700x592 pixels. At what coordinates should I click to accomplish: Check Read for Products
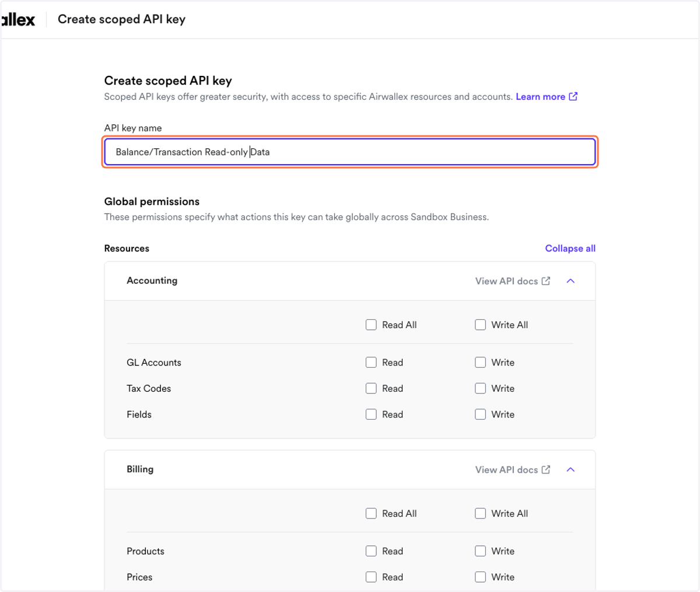pos(371,551)
